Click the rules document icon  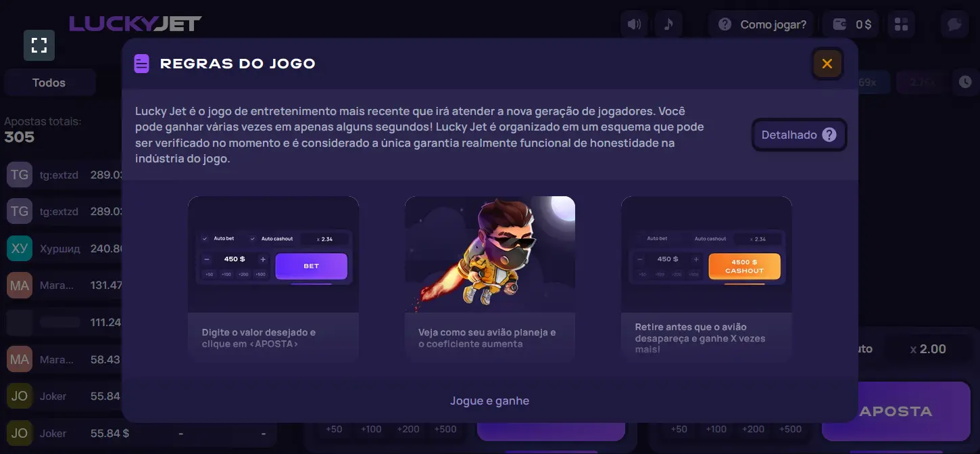tap(141, 64)
